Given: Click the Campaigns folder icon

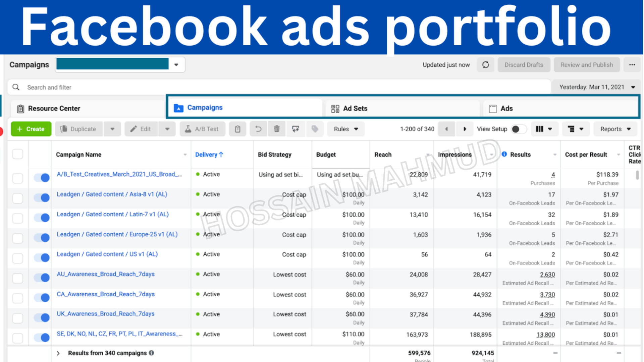Looking at the screenshot, I should (x=178, y=108).
